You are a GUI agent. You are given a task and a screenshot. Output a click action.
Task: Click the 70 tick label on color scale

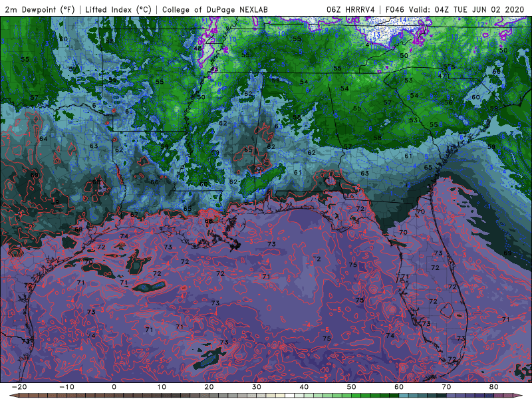[x=446, y=387]
